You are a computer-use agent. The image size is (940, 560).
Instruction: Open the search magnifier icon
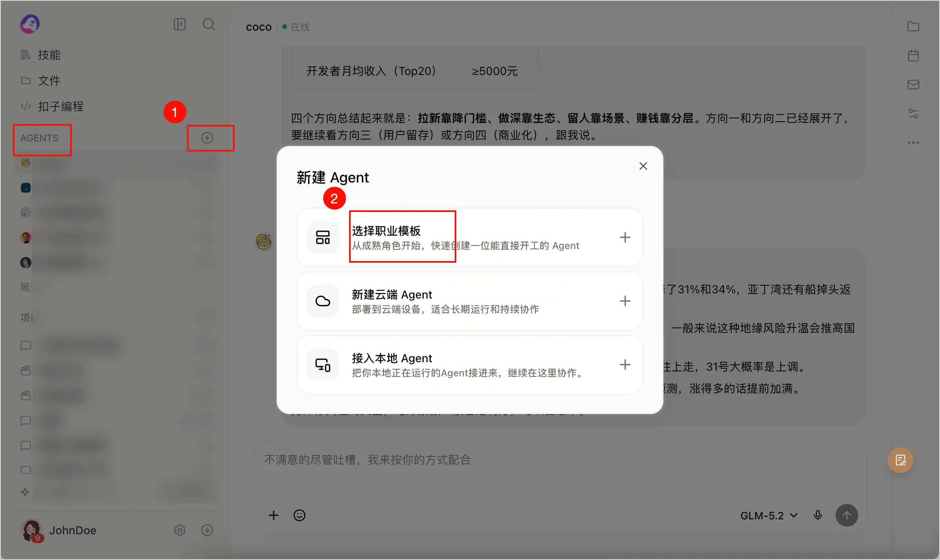coord(208,25)
